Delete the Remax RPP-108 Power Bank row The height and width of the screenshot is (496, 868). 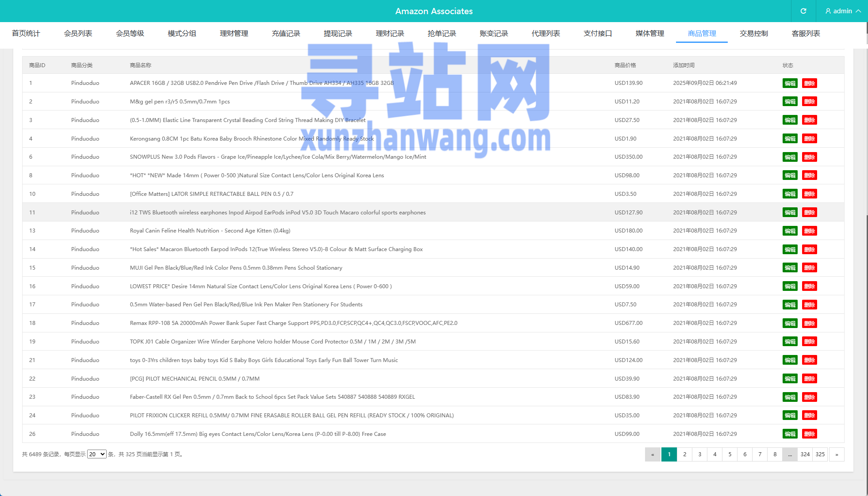[809, 323]
